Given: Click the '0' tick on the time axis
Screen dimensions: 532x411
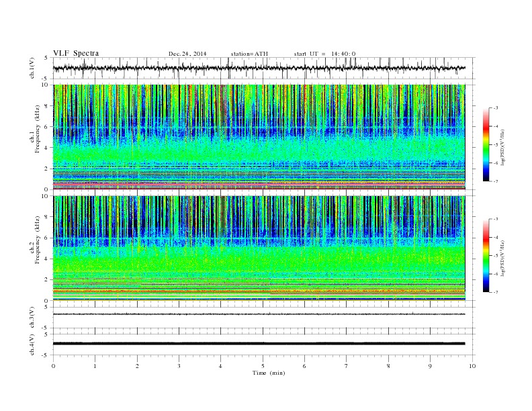Looking at the screenshot, I should pos(53,366).
